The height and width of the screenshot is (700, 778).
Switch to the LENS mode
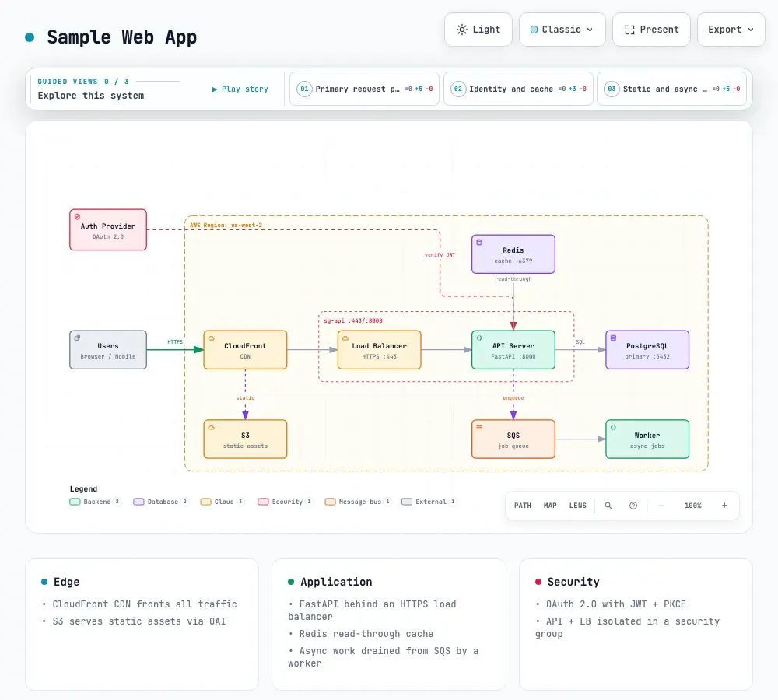coord(577,506)
